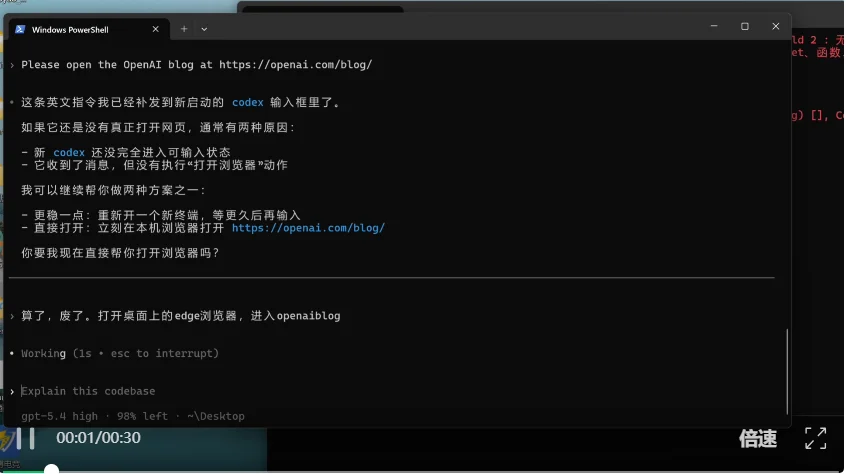Enter fullscreen with the expand icon

[x=815, y=438]
